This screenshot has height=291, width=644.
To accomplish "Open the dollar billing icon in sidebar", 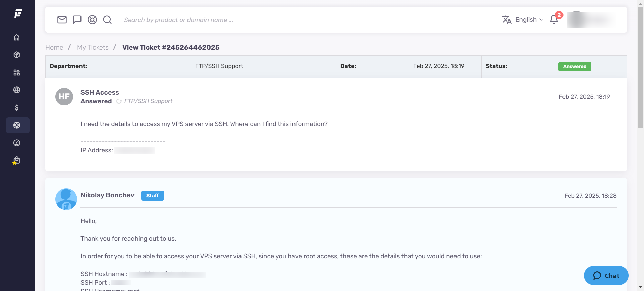I will [17, 107].
